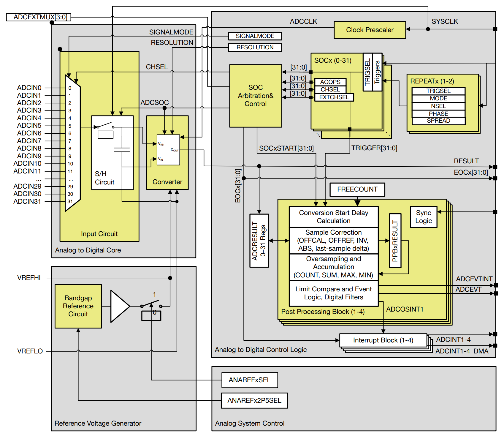
Task: Select the TRIGSEL field in REPEATx
Action: point(438,91)
